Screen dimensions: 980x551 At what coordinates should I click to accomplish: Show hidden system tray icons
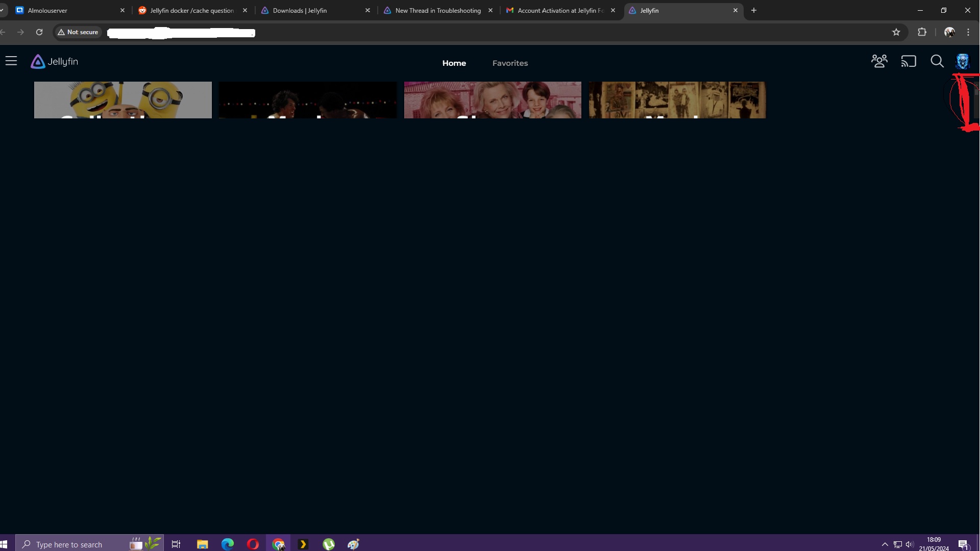click(x=885, y=544)
